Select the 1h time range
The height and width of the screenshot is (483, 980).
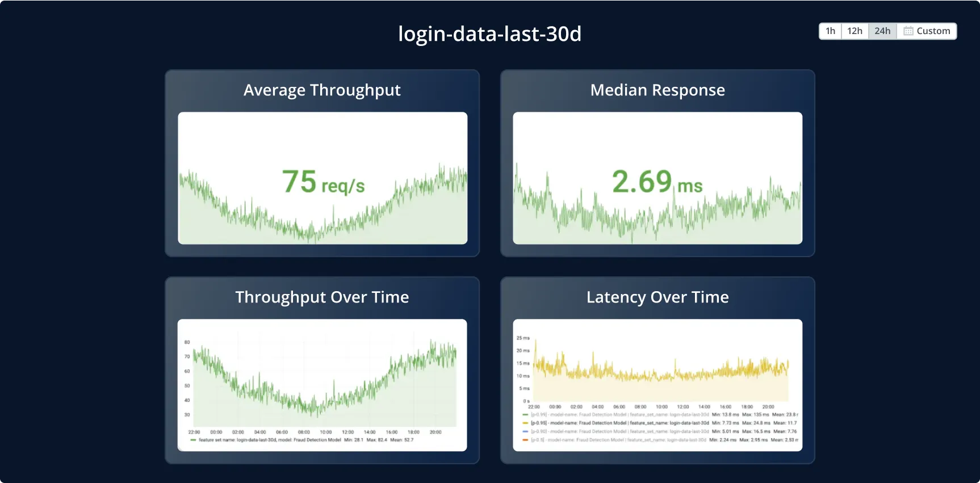830,31
